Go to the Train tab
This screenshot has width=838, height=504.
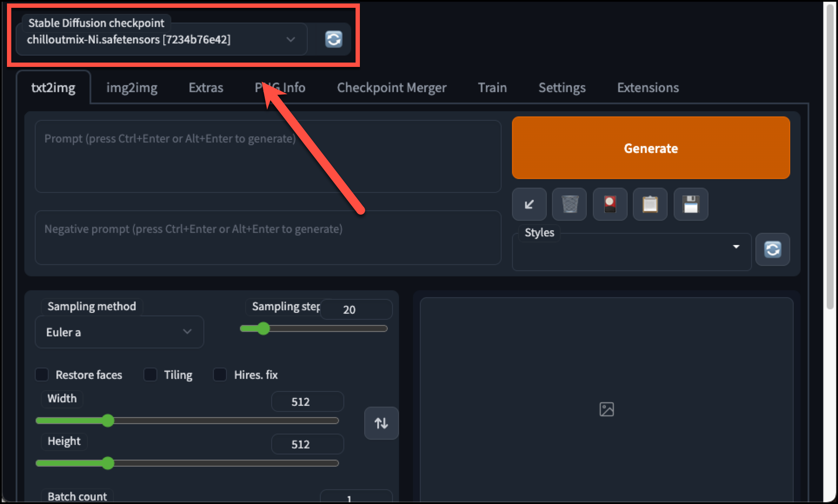click(x=492, y=88)
